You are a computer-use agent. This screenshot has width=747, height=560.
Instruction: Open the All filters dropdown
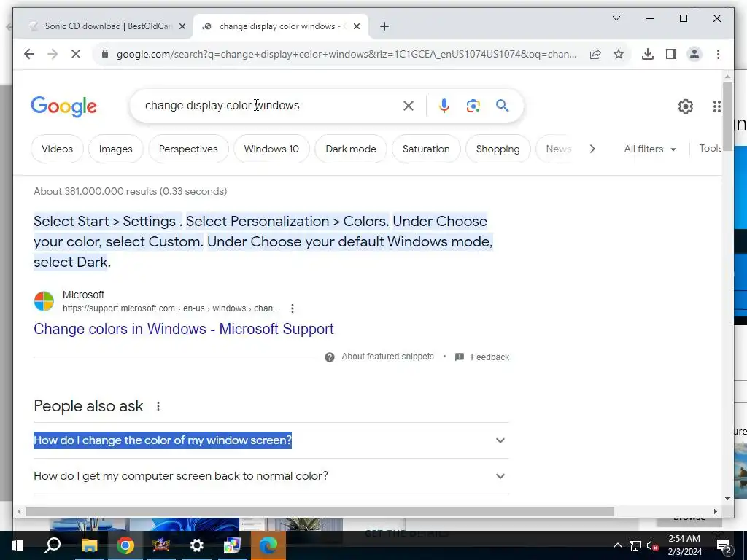(x=650, y=149)
